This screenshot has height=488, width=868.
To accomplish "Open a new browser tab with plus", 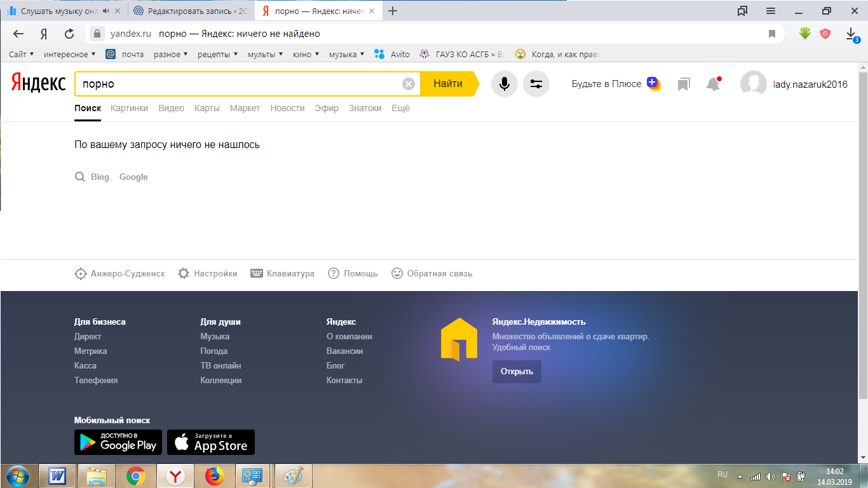I will pos(393,11).
